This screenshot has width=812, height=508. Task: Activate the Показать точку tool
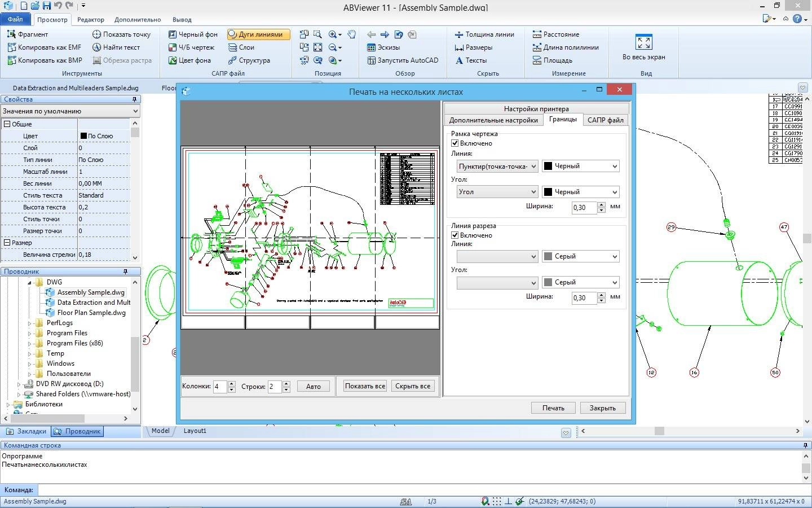pyautogui.click(x=121, y=34)
